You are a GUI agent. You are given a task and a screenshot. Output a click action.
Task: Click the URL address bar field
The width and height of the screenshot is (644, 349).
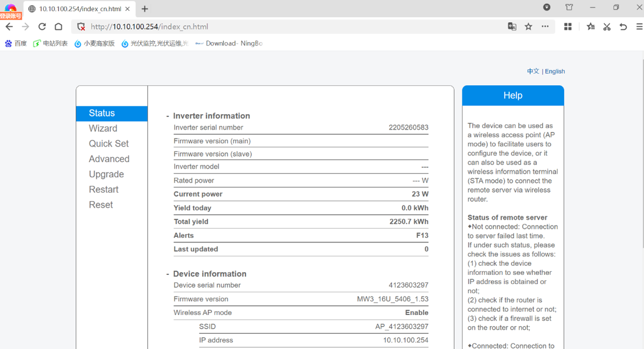point(294,27)
